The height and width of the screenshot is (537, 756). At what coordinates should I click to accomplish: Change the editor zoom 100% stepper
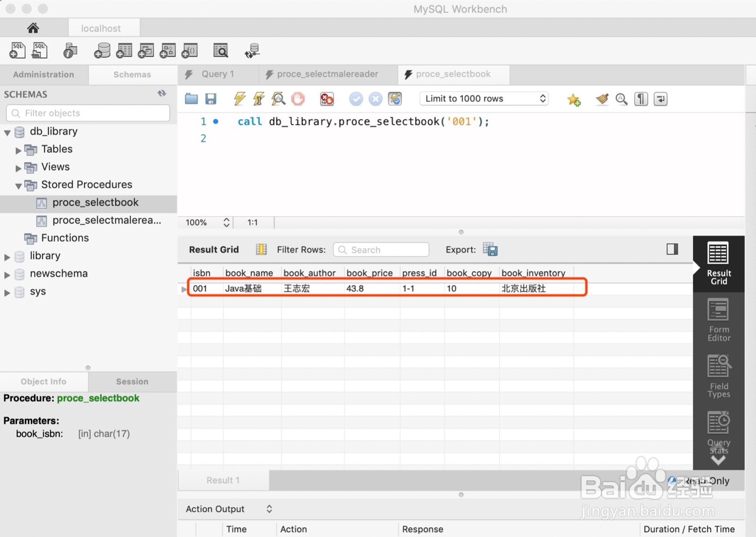pos(226,222)
